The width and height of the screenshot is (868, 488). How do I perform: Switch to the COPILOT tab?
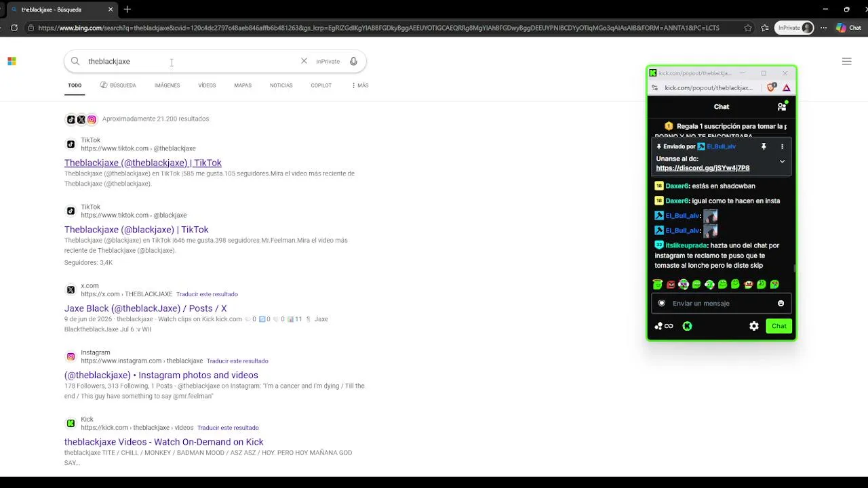click(x=321, y=85)
